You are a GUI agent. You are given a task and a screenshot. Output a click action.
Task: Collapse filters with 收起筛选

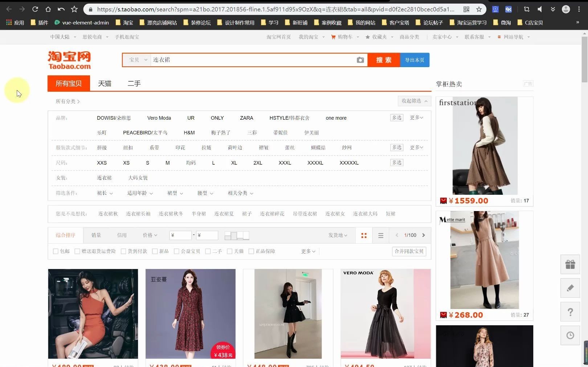coord(415,101)
